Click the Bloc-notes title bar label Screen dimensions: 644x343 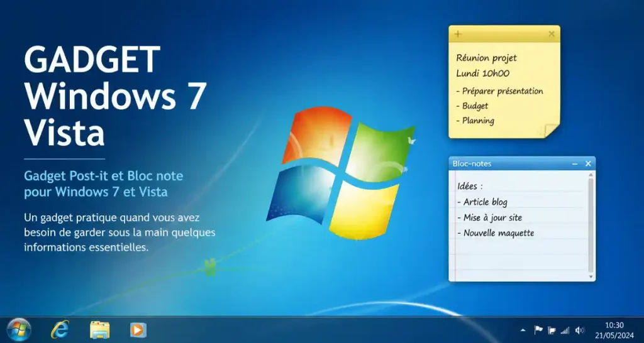(472, 164)
